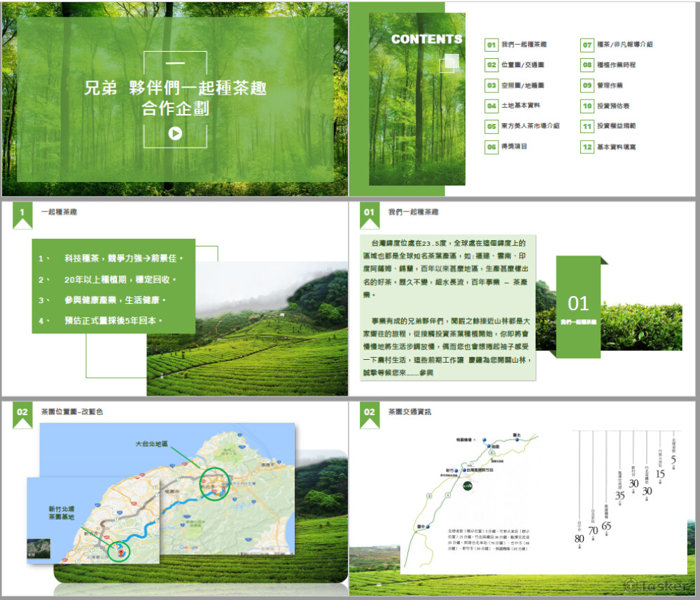Select the title text 兄弟 夥伴們一起種茶趣
The width and height of the screenshot is (700, 600).
click(176, 88)
